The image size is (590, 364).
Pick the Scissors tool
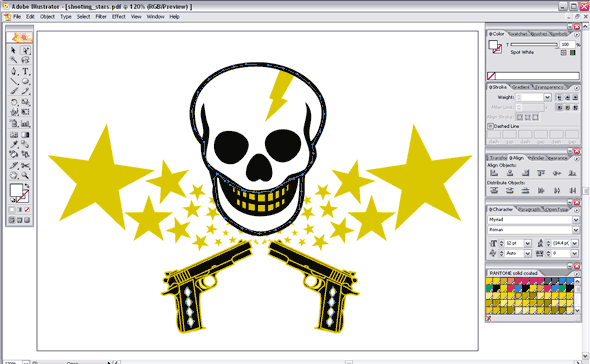click(x=25, y=166)
